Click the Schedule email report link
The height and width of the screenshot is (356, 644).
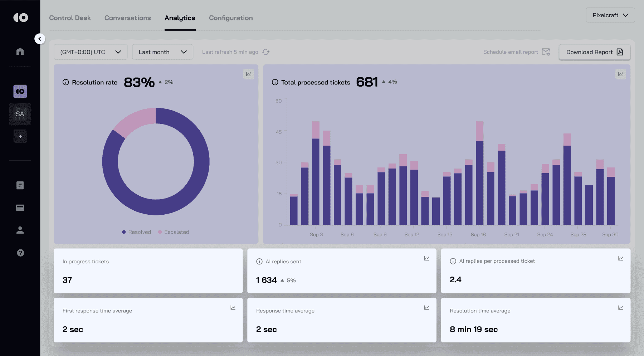511,52
